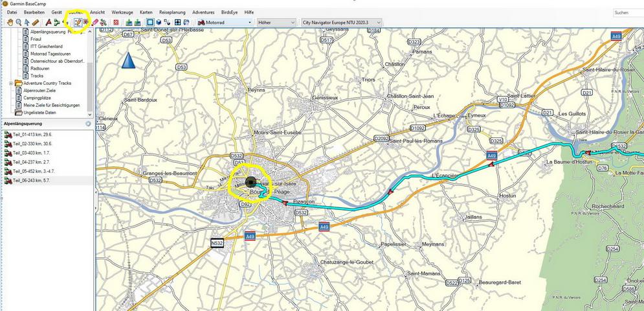Select the zoom magnifier tool

click(x=18, y=22)
